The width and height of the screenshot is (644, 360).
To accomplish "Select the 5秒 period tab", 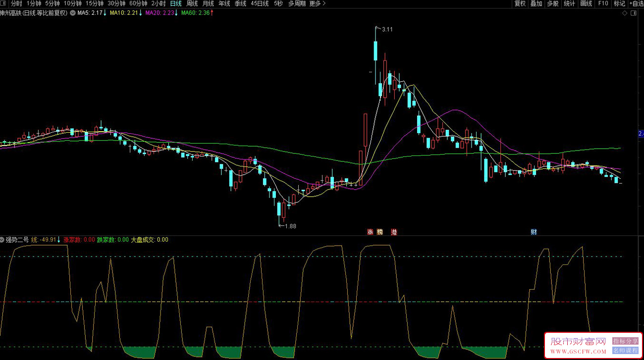I will pos(278,3).
